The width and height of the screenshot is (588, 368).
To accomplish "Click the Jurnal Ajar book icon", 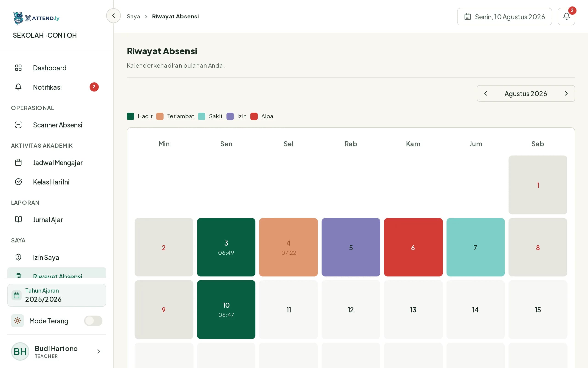I will pyautogui.click(x=18, y=219).
